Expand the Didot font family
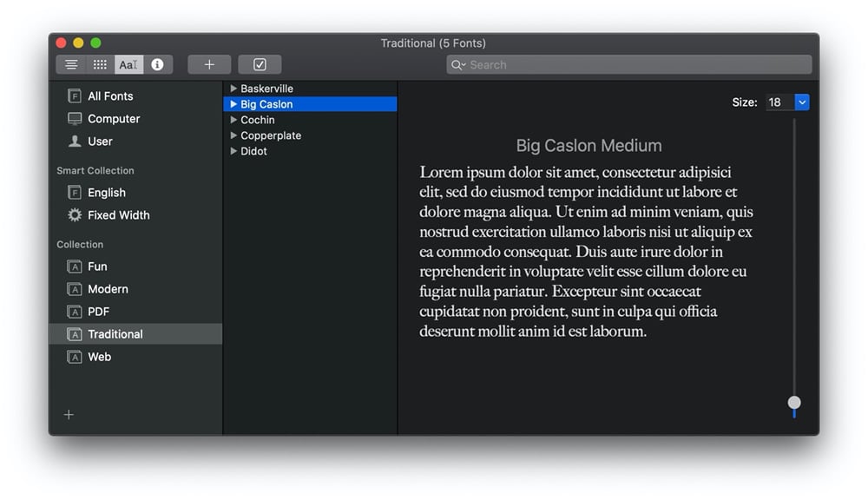 (x=233, y=151)
